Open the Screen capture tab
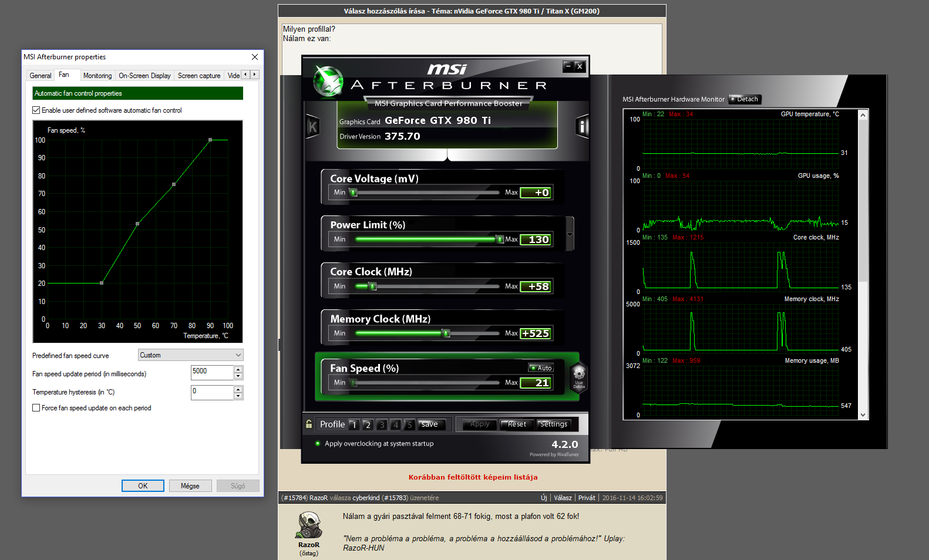 coord(199,76)
